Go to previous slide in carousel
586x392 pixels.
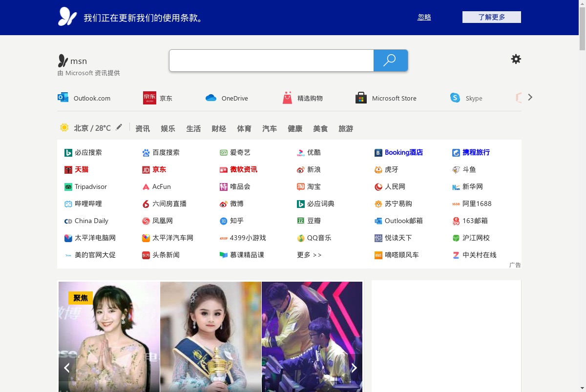[x=67, y=368]
